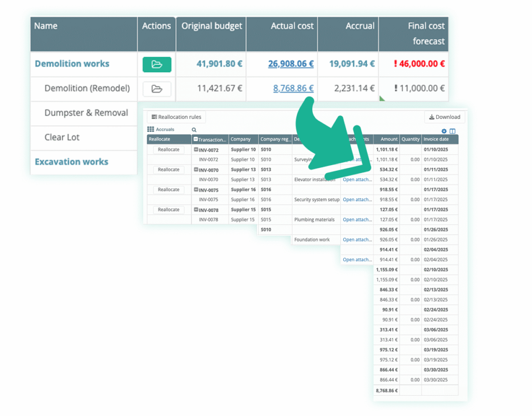Click the Invoice date column header to sort
Image resolution: width=532 pixels, height=416 pixels.
click(x=436, y=139)
